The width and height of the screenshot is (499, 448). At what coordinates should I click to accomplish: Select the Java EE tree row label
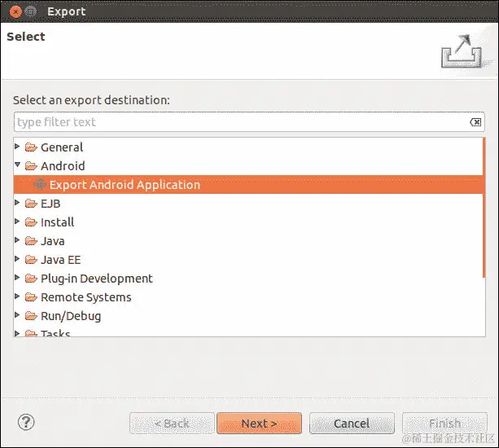click(x=60, y=260)
